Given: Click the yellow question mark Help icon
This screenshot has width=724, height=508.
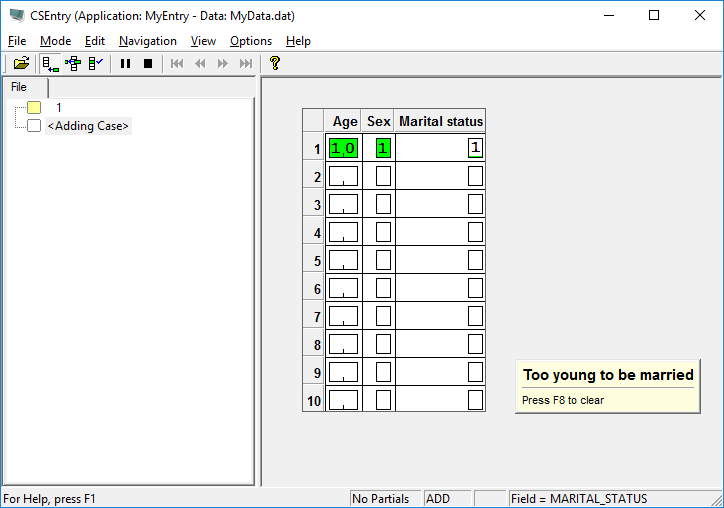Looking at the screenshot, I should [274, 63].
